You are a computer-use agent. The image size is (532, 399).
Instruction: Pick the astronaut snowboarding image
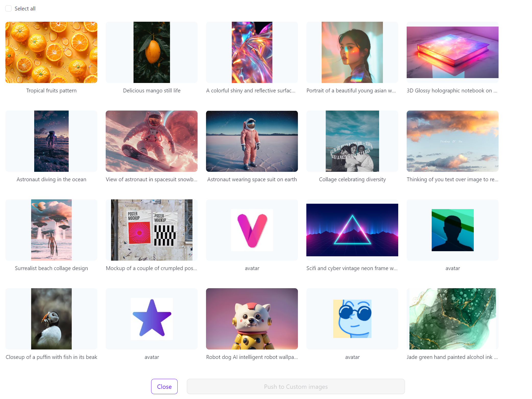tap(152, 141)
